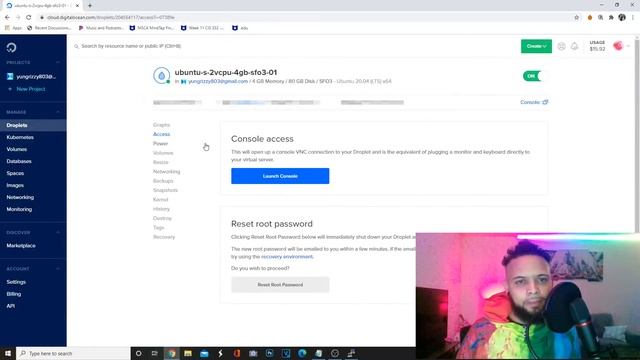640x360 pixels.
Task: Click the search magnifier icon
Action: pos(76,46)
